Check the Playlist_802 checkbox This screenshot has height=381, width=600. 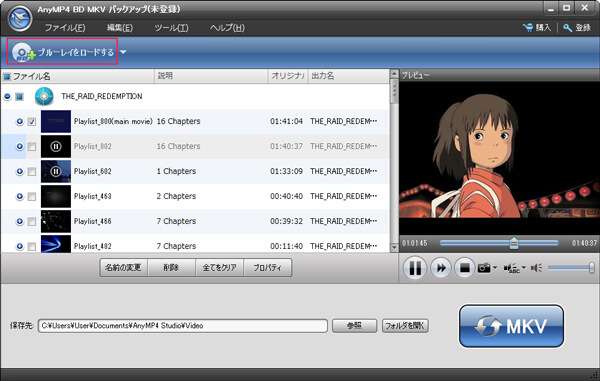pyautogui.click(x=32, y=147)
